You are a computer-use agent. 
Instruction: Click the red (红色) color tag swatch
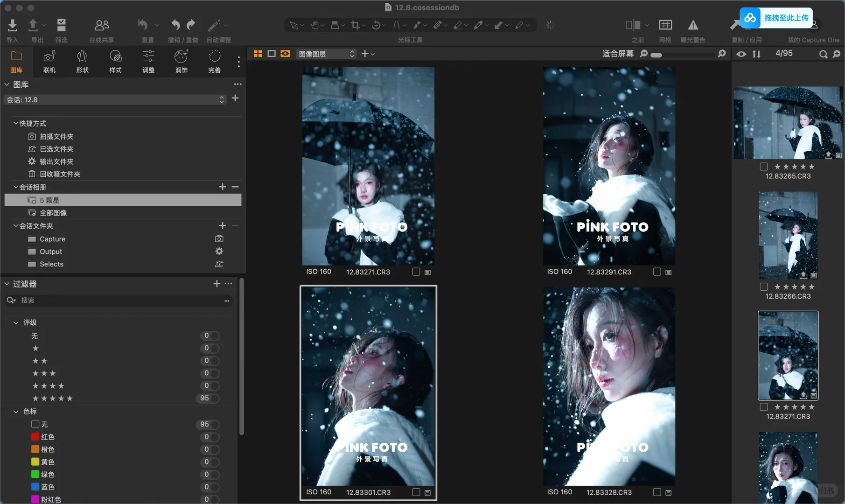coord(35,437)
